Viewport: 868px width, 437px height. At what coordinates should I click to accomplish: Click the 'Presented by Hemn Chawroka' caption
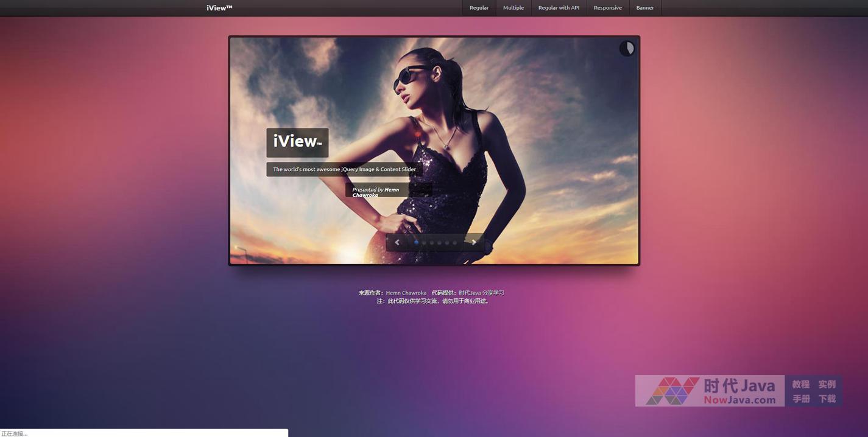tap(376, 192)
